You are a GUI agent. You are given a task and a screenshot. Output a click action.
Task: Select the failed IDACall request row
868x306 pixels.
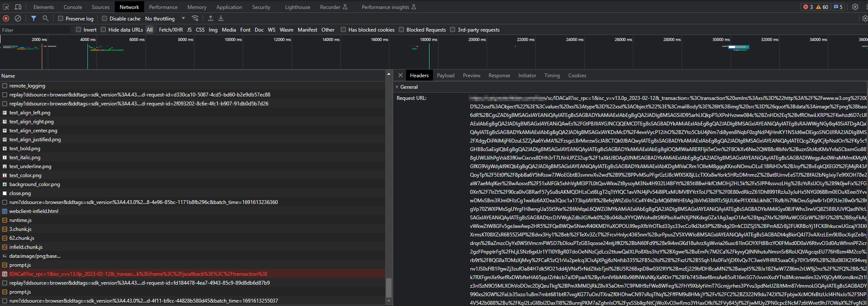point(138,274)
